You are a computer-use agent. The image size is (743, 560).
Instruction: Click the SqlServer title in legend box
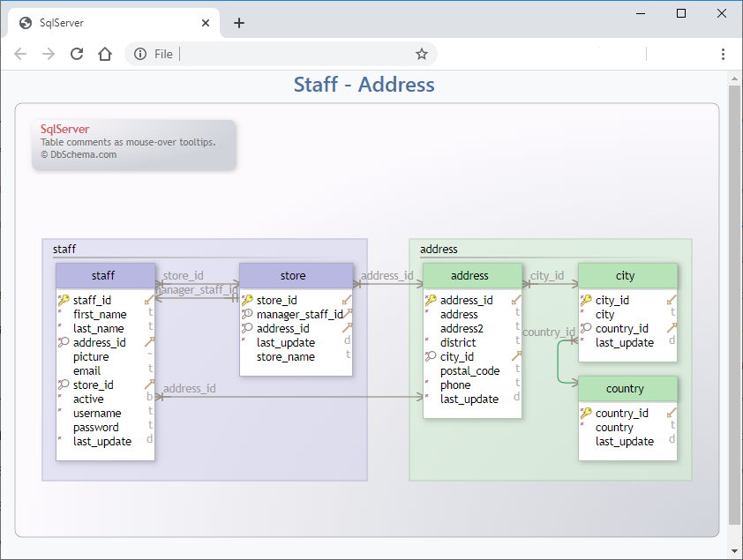[65, 129]
